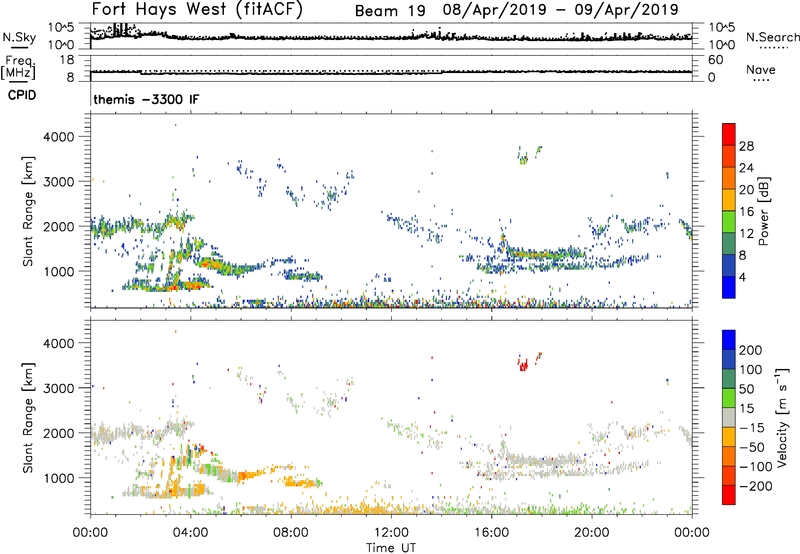This screenshot has width=800, height=554.
Task: Click the 'Fort Hays West (fitACF)' title
Action: coord(197,9)
